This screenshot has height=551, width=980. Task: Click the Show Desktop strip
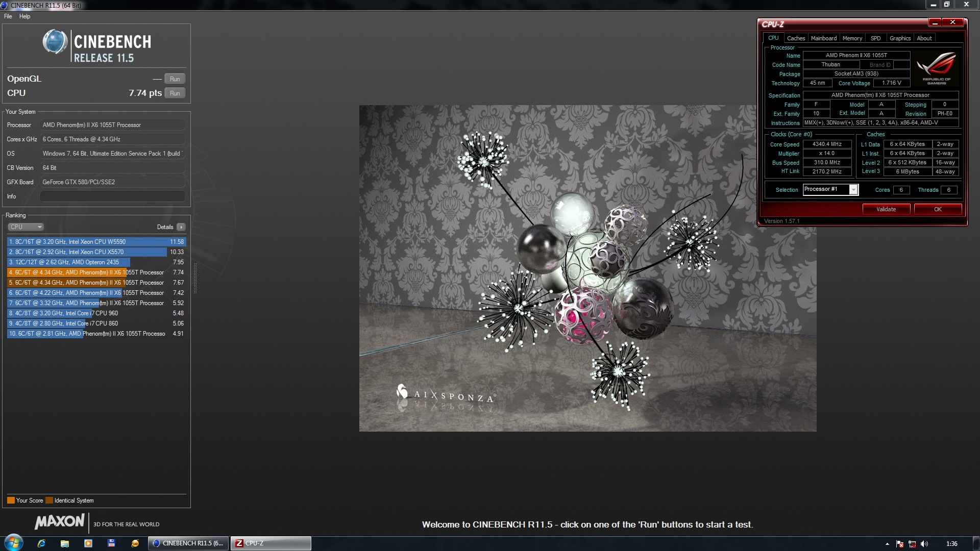pos(976,544)
